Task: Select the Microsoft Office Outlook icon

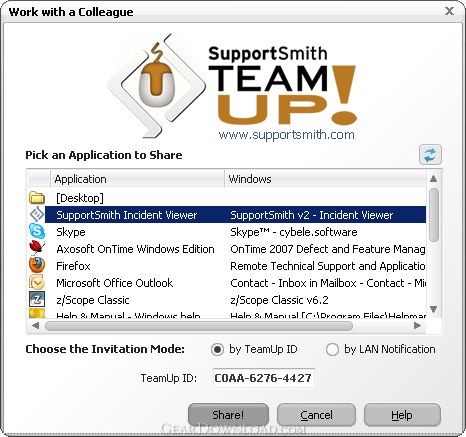Action: pos(37,282)
